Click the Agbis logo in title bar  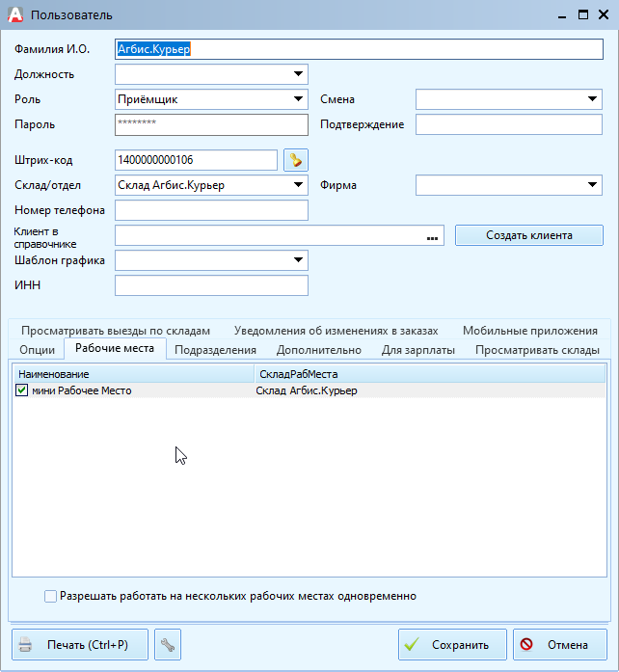pos(15,14)
